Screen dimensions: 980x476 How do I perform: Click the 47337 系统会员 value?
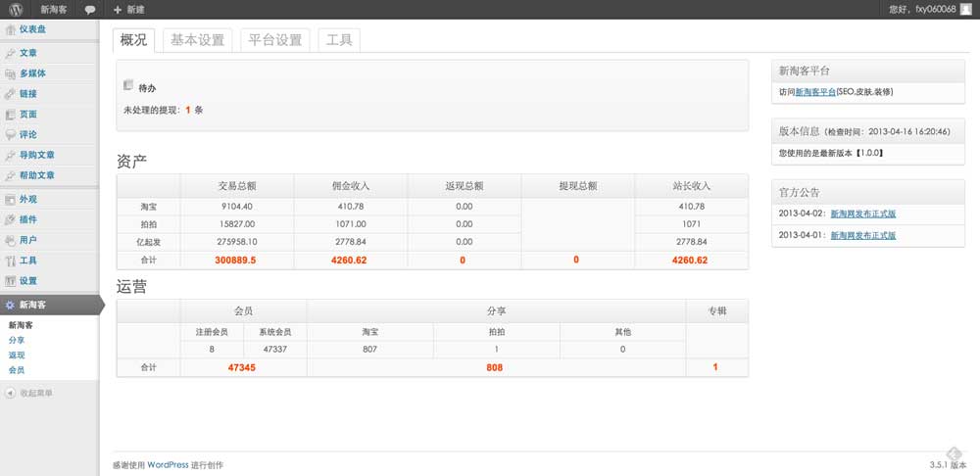[275, 350]
